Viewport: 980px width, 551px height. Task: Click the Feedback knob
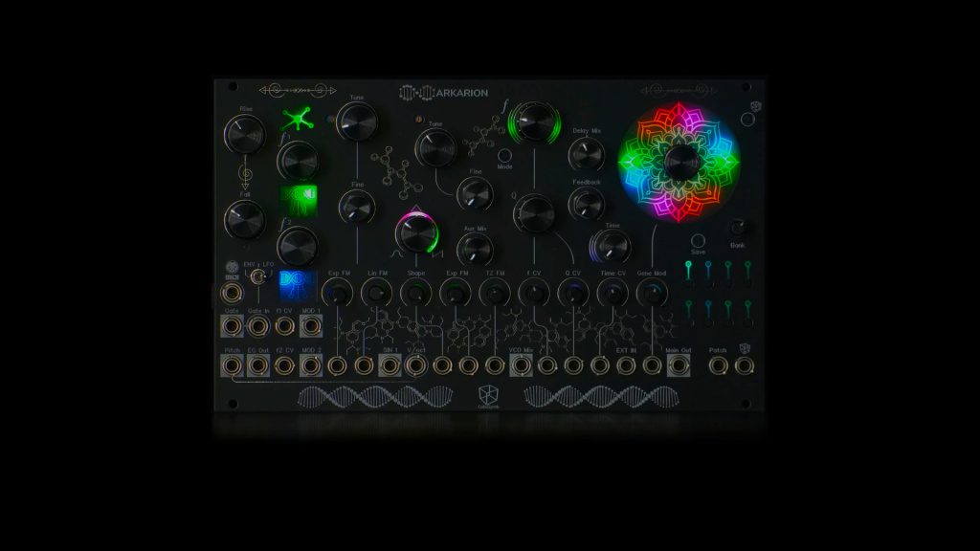pyautogui.click(x=586, y=203)
